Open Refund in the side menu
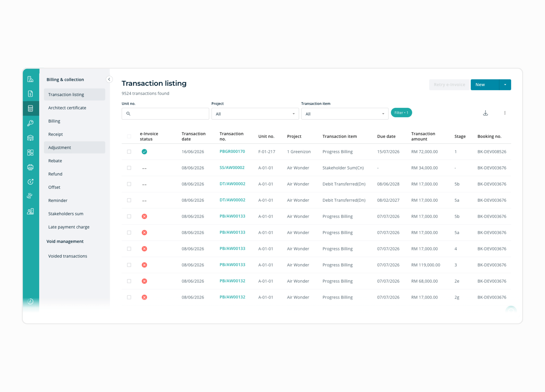Viewport: 545px width, 392px height. 74,174
